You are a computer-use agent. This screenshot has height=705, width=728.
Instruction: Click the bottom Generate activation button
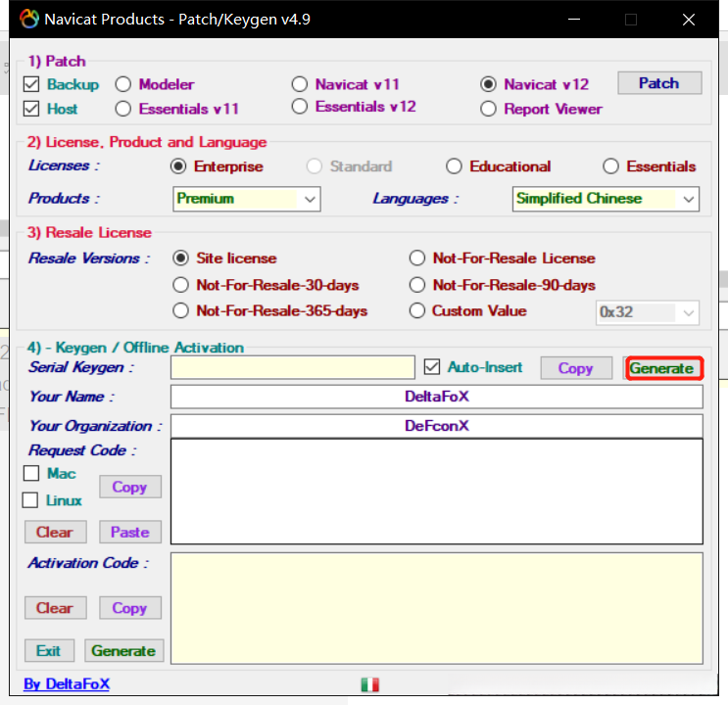124,651
